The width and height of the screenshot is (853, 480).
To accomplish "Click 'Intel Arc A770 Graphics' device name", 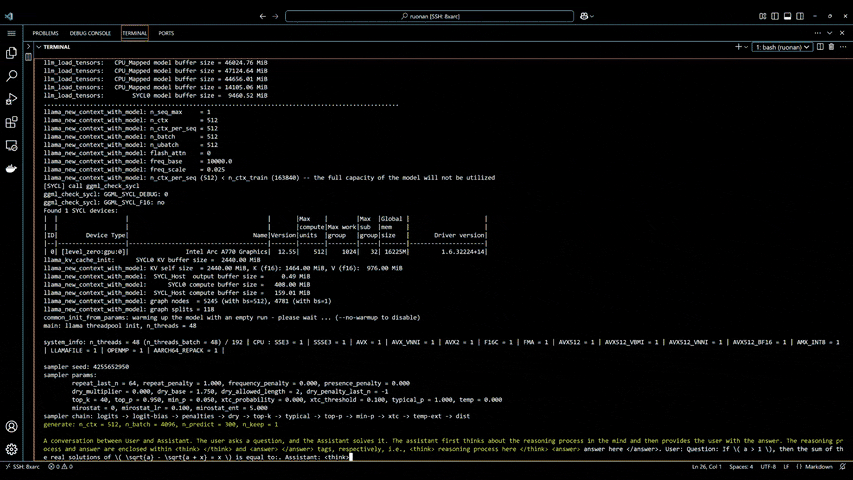I will 226,252.
